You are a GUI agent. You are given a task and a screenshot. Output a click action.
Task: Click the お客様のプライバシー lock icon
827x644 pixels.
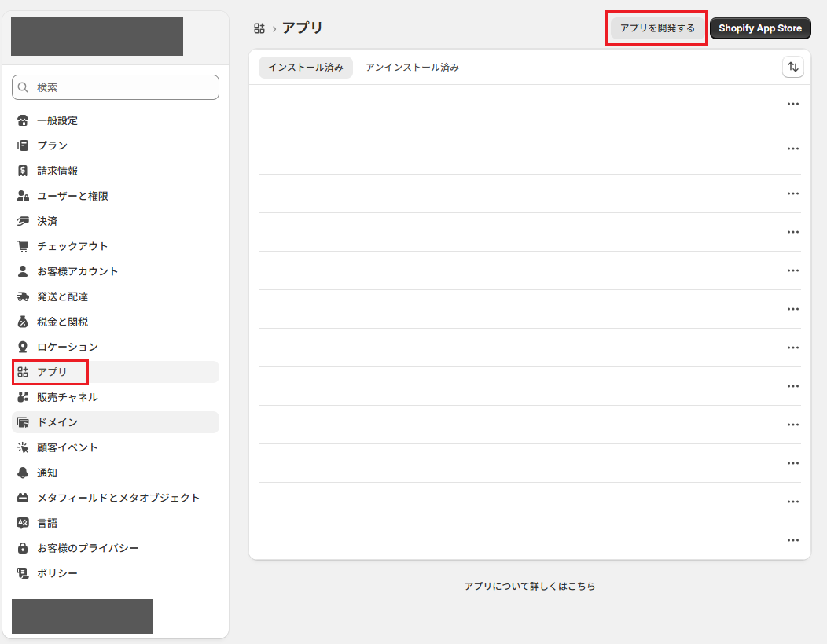tap(23, 549)
